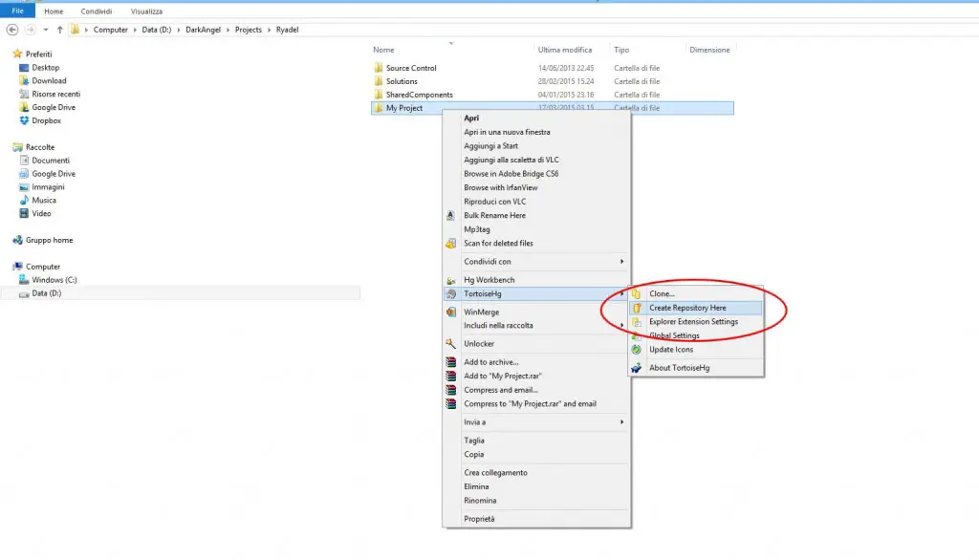Open Video library in sidebar
Screen dimensions: 979x560
[x=41, y=213]
